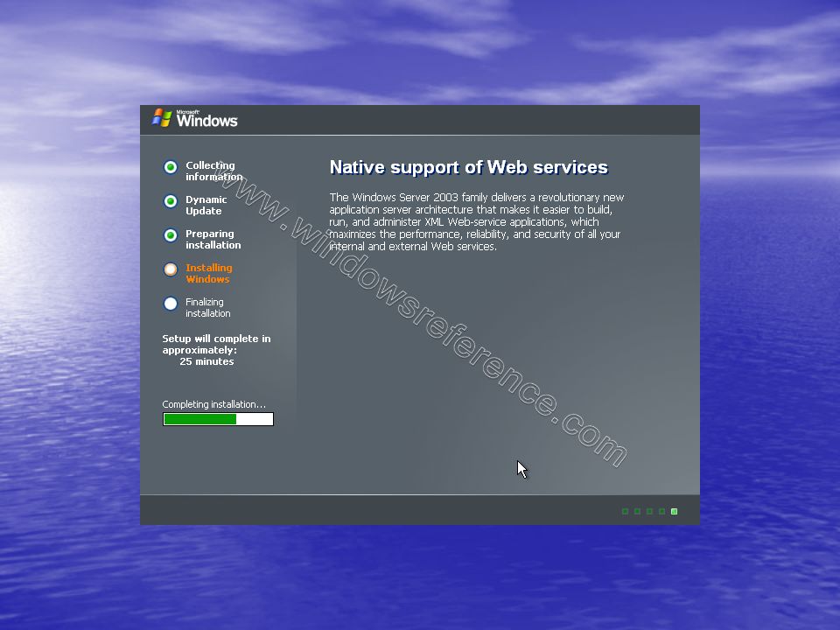Screen dimensions: 840x630
Task: Click the 'Dynamic Update' label
Action: [x=206, y=205]
